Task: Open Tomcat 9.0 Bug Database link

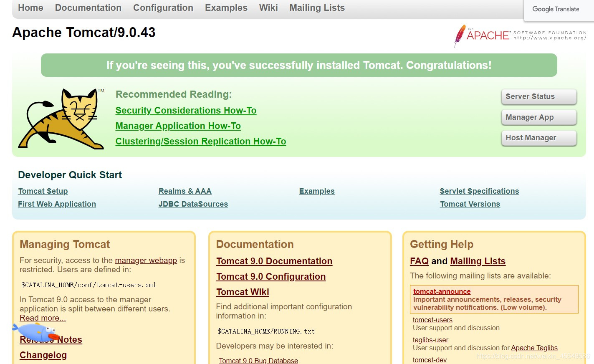Action: pos(258,360)
